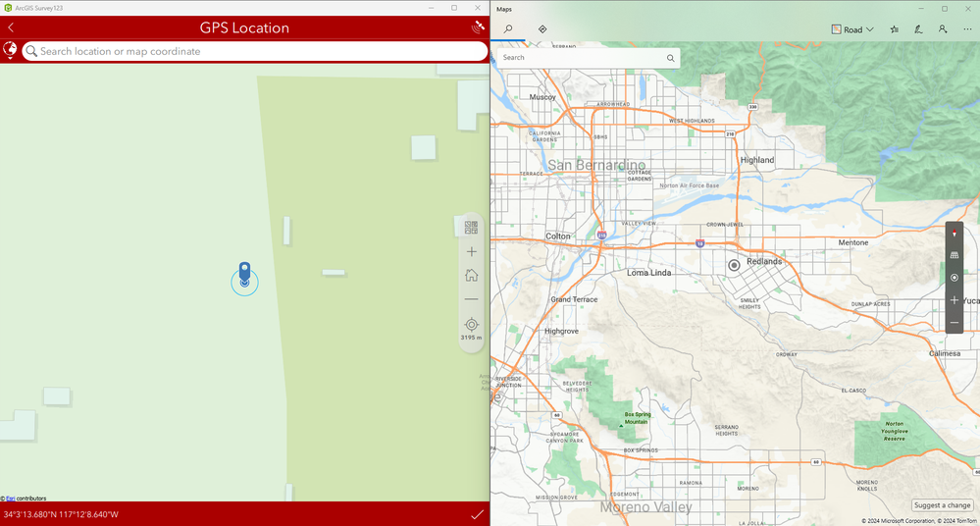Click the Norton Air Force Base label

click(690, 185)
